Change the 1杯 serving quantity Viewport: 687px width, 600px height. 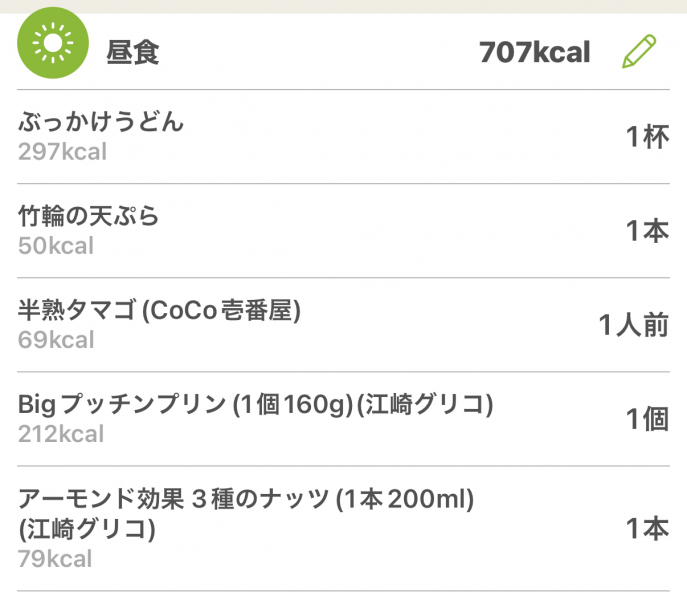click(x=647, y=137)
